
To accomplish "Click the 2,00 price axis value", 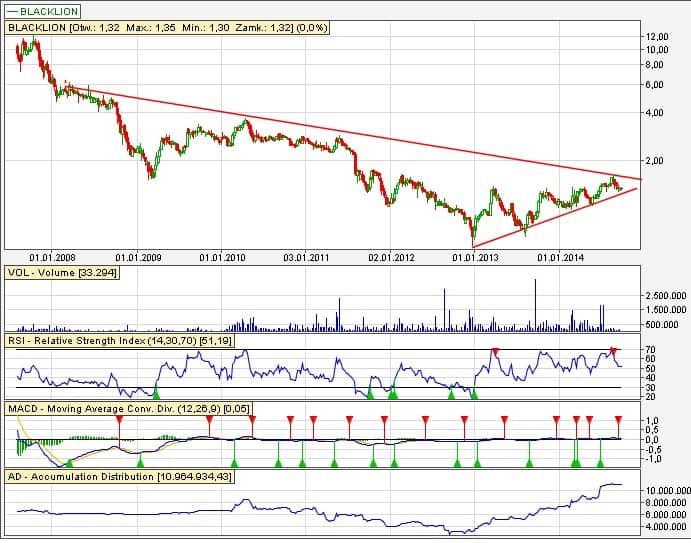I will [x=655, y=160].
